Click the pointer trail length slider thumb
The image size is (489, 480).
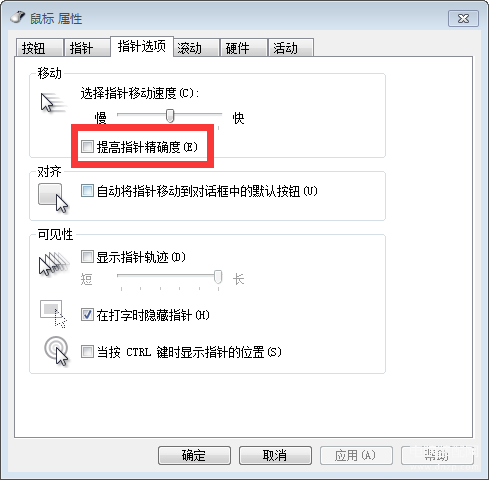pos(218,277)
